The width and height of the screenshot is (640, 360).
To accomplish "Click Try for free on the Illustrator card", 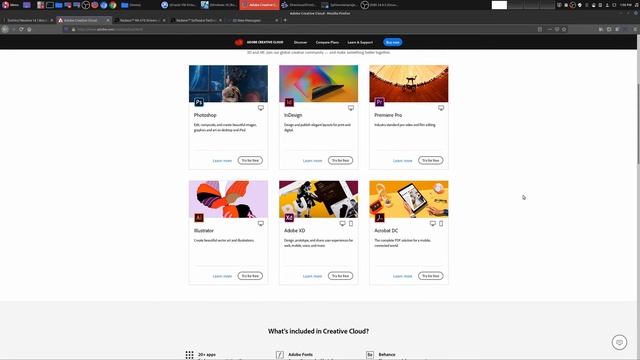I will coord(250,276).
